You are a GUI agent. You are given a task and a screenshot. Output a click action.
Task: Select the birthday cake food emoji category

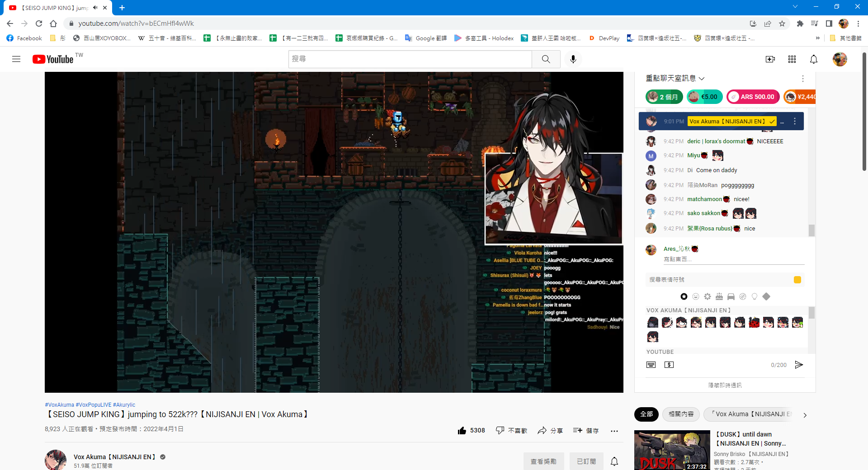719,296
